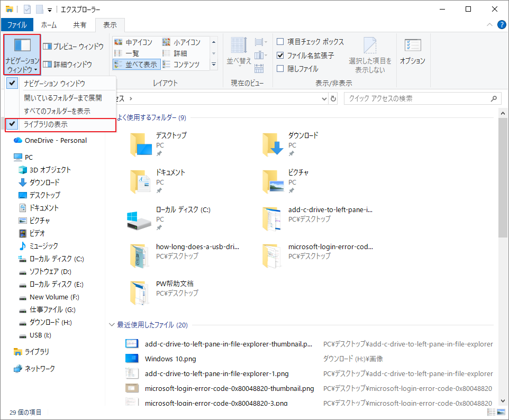Viewport: 509px width, 420px height.
Task: Expand the layout gallery more arrow
Action: coord(214,64)
